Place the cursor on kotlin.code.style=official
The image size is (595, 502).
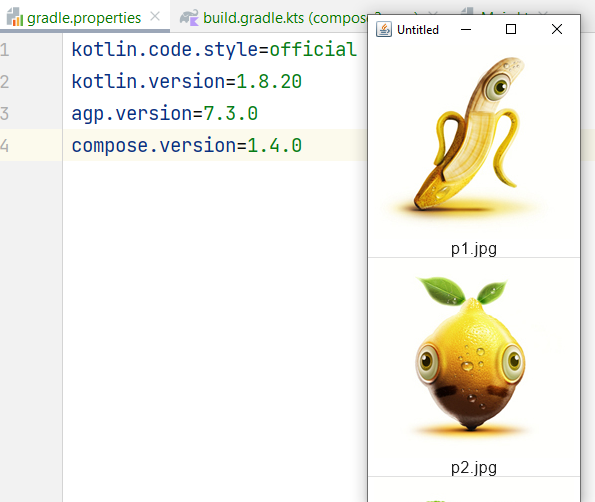pos(214,49)
